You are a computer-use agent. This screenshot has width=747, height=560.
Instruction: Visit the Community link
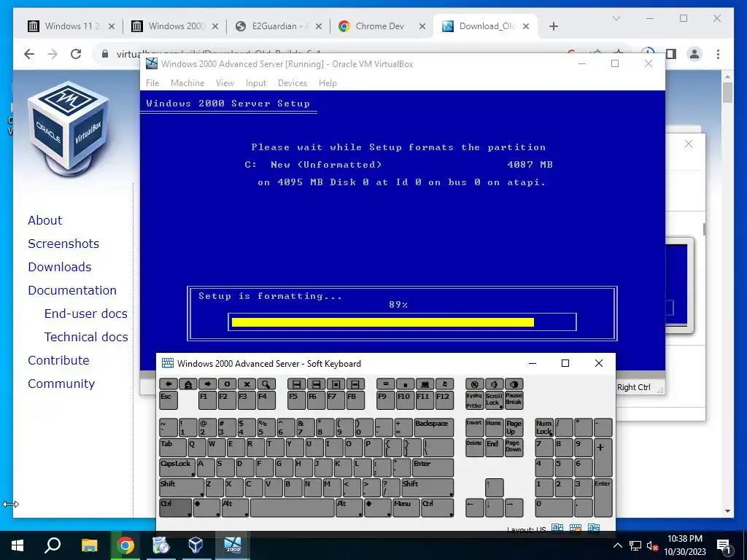61,384
